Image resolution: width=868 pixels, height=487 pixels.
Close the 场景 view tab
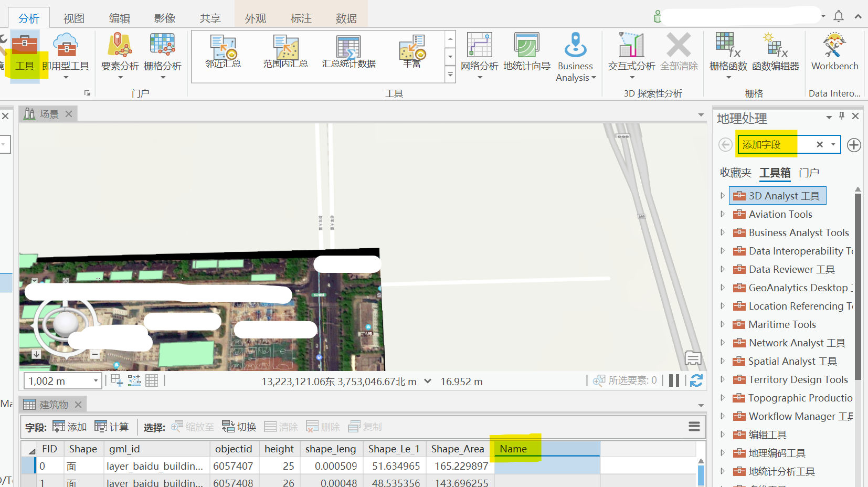(x=69, y=114)
